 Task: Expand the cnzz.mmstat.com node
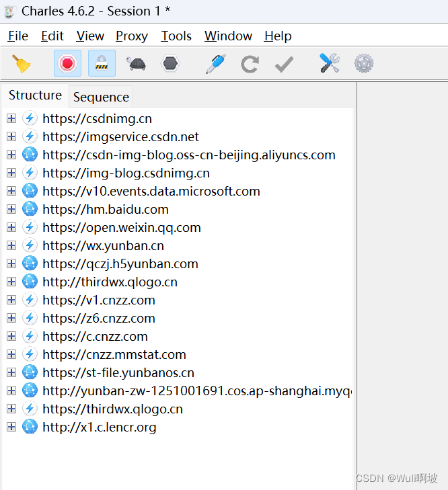(x=11, y=354)
